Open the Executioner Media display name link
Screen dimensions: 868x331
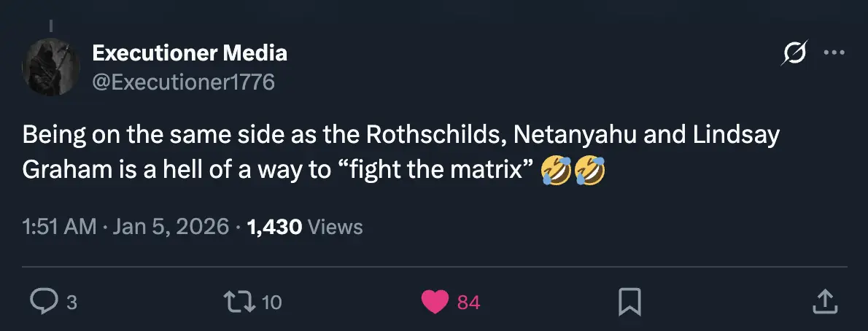190,52
